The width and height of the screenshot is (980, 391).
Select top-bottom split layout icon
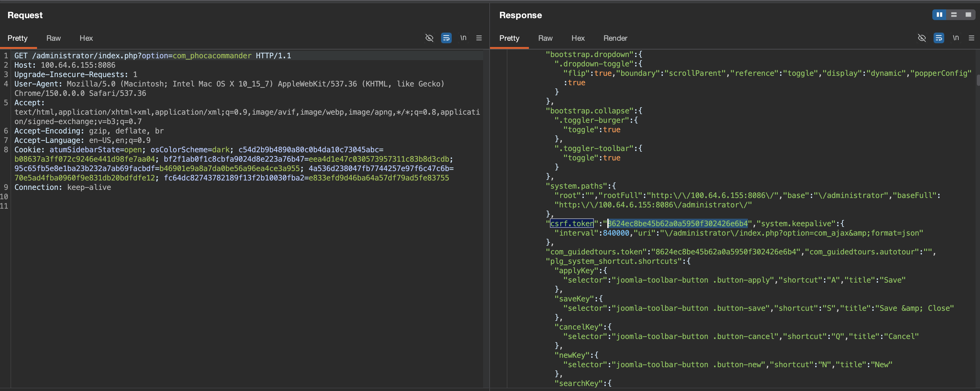click(954, 15)
